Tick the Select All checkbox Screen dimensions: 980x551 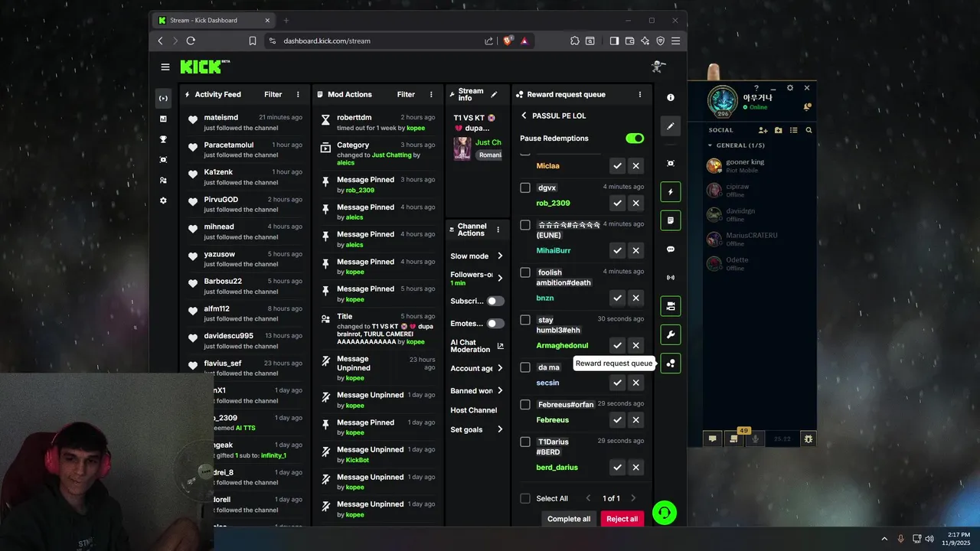[525, 498]
